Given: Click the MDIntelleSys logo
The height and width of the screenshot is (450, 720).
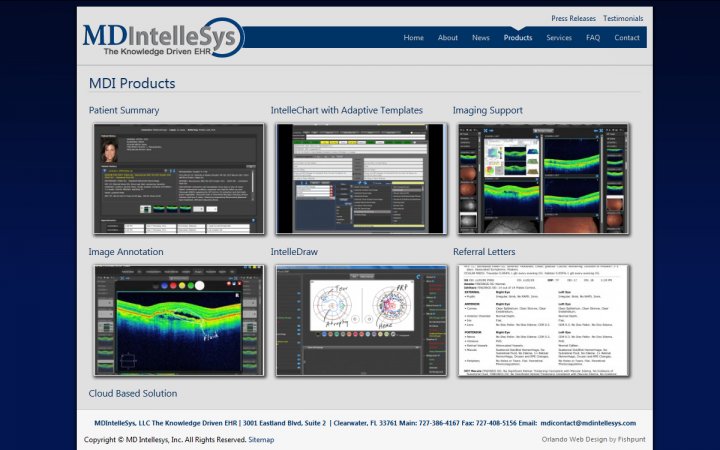Looking at the screenshot, I should (x=163, y=38).
